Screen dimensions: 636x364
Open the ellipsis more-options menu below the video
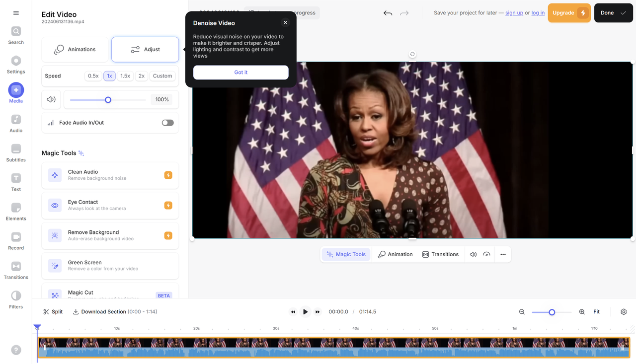503,254
